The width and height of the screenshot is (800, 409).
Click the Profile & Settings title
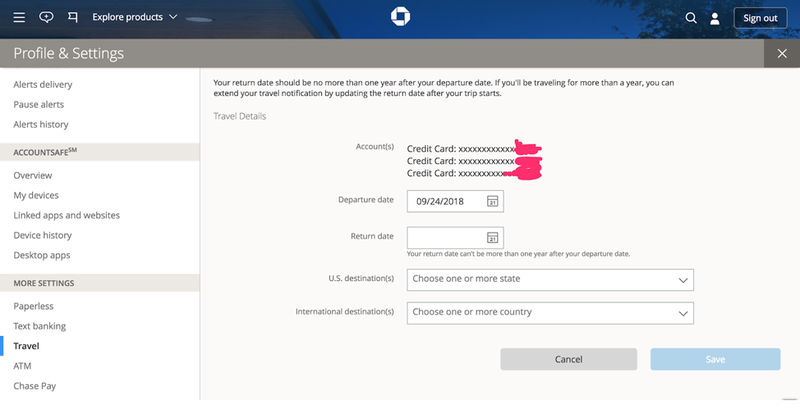(x=68, y=54)
